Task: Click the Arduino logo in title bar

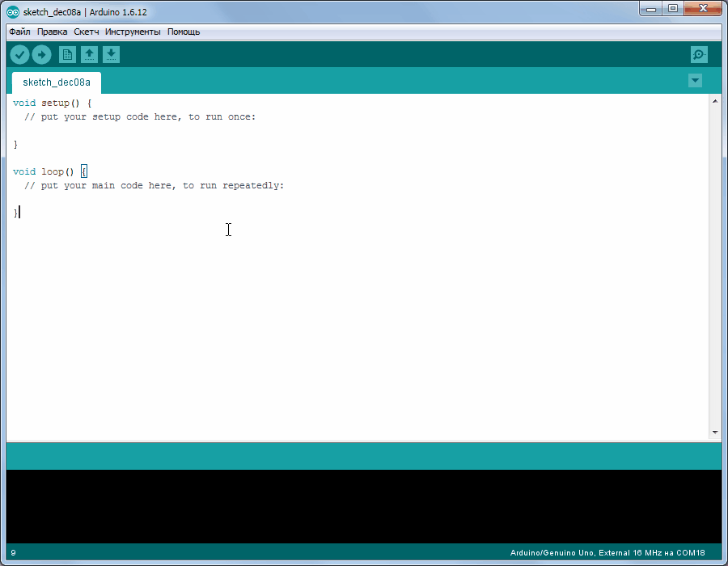Action: coord(13,12)
